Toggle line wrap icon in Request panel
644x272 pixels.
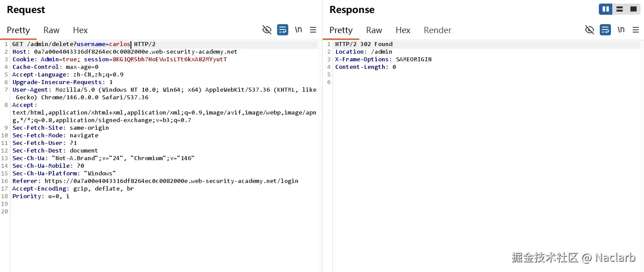[x=282, y=30]
